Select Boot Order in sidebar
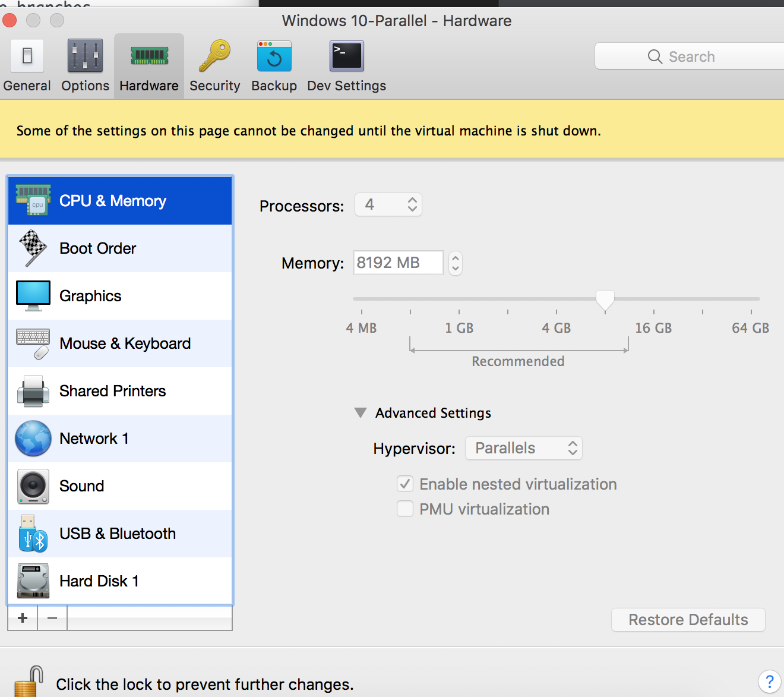The width and height of the screenshot is (784, 697). (120, 248)
